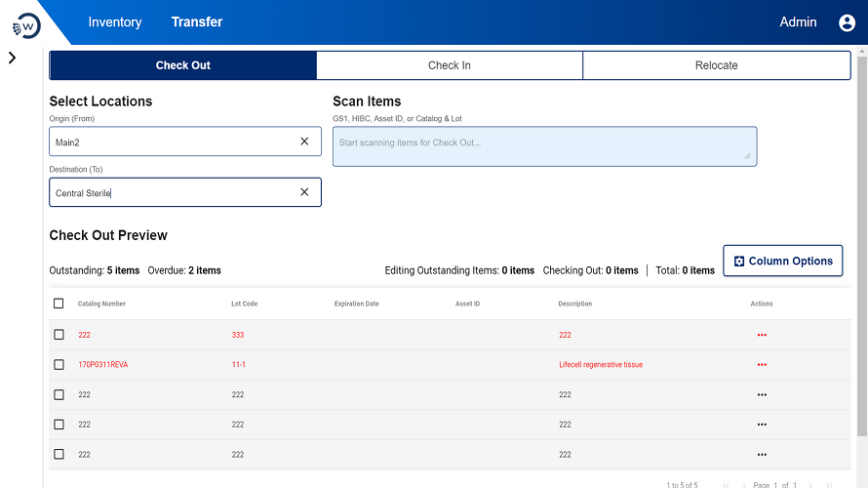Open actions menu on last table row
This screenshot has height=488, width=868.
pos(762,455)
